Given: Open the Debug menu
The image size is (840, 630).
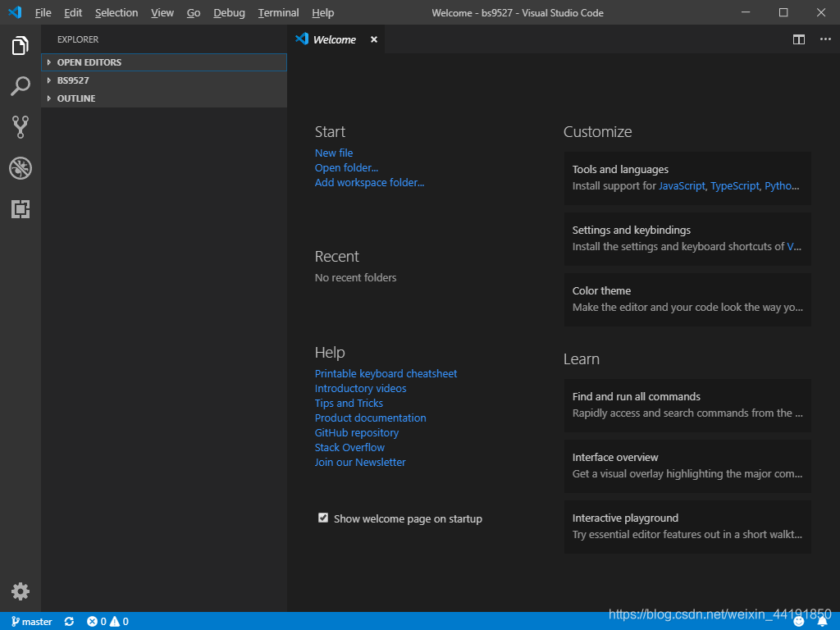Looking at the screenshot, I should pyautogui.click(x=230, y=13).
